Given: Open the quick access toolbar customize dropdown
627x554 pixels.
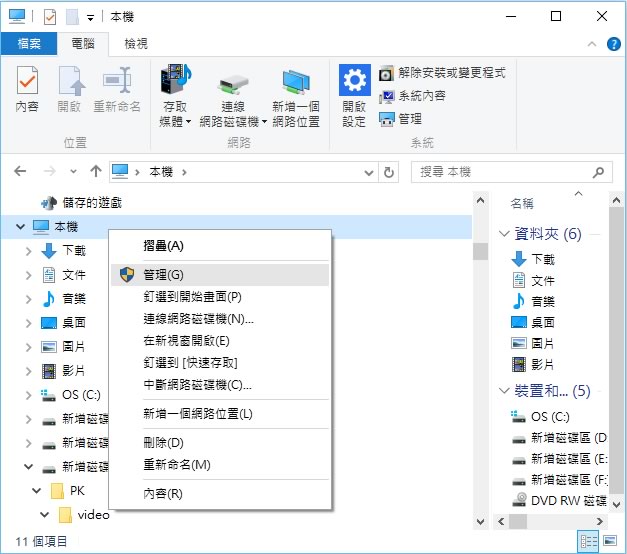Looking at the screenshot, I should click(x=91, y=18).
